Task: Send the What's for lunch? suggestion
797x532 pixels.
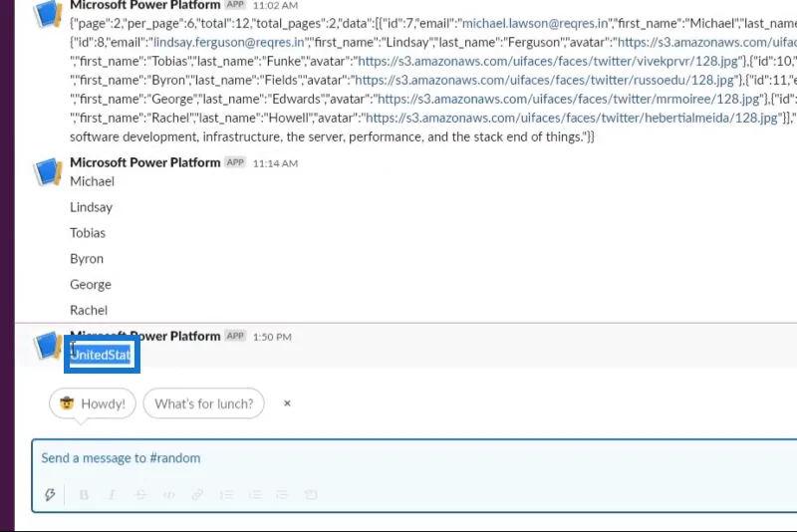Action: 204,403
